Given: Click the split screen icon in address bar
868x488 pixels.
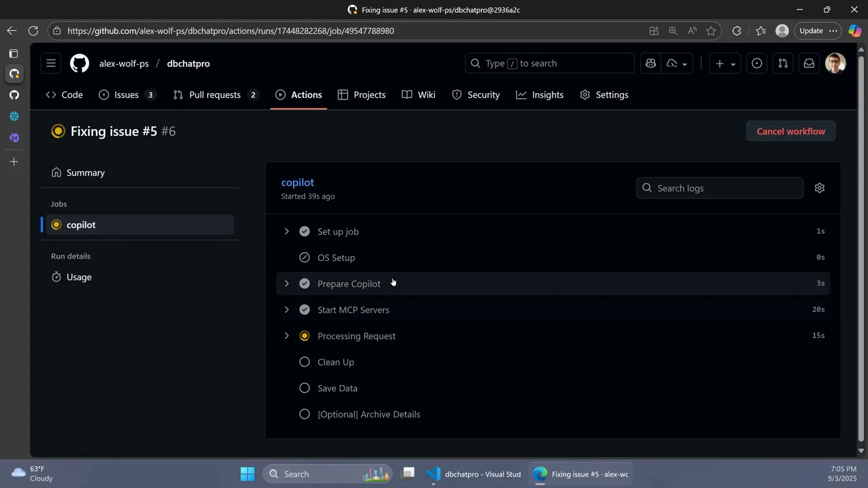Looking at the screenshot, I should point(654,31).
